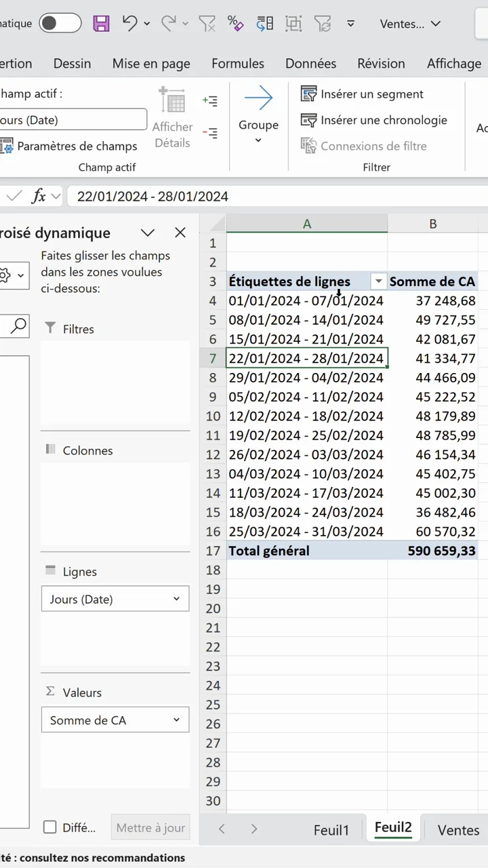Click the green plus expand field icon
The image size is (488, 868).
click(x=210, y=101)
